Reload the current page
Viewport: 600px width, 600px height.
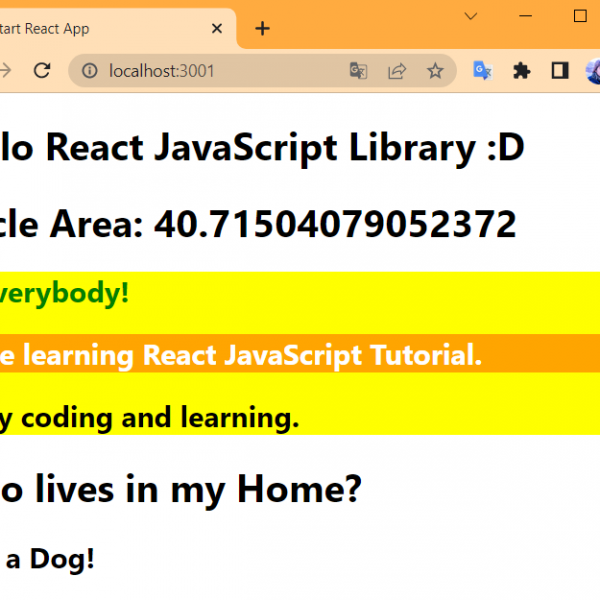42,71
